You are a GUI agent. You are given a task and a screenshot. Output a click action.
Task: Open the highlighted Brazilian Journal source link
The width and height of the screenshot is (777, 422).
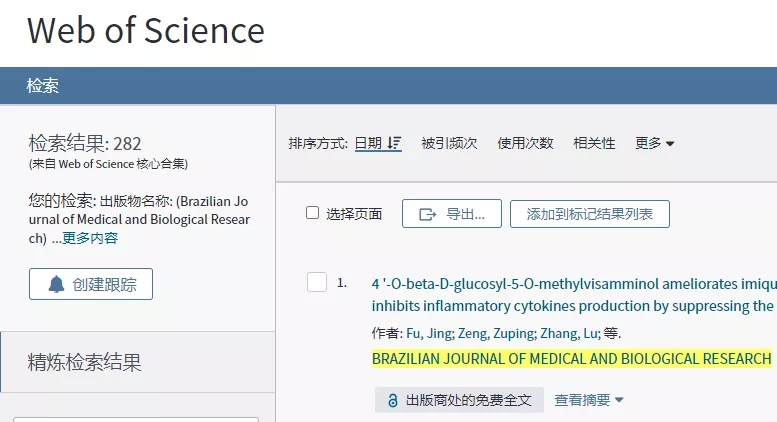pyautogui.click(x=571, y=358)
